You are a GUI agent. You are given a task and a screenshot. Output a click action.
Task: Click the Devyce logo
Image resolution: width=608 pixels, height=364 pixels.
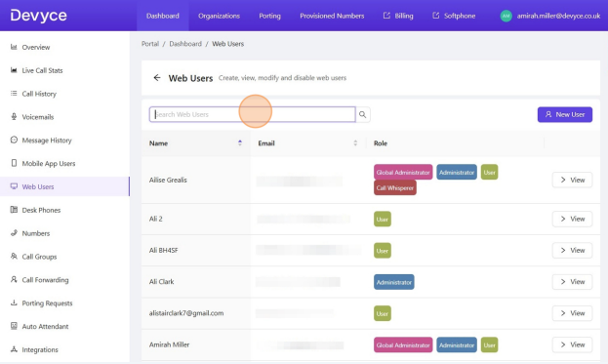(x=38, y=16)
